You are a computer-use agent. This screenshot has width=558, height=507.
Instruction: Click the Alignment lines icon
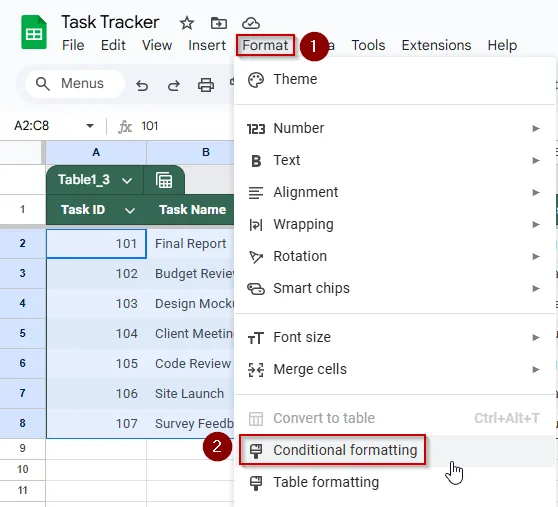[256, 193]
